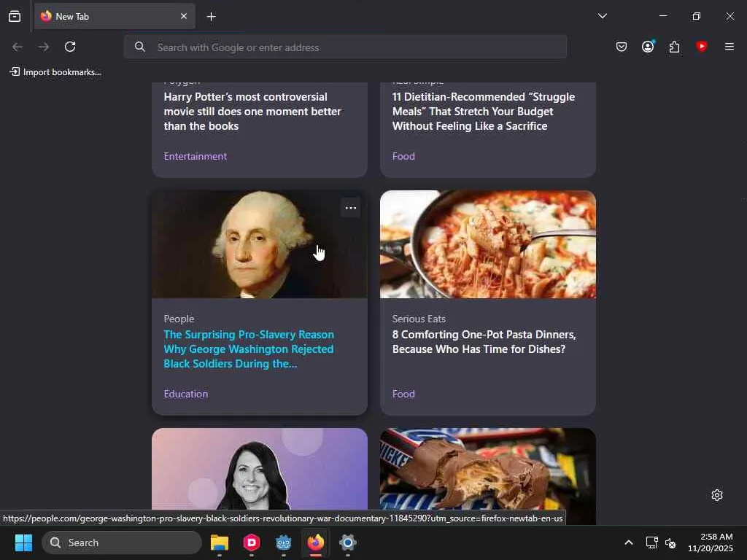Viewport: 747px width, 560px height.
Task: Open new tab customize gear icon
Action: pos(717,495)
